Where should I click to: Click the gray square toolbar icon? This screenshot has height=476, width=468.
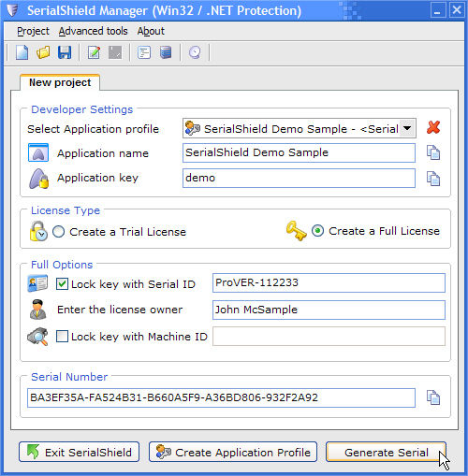click(115, 52)
